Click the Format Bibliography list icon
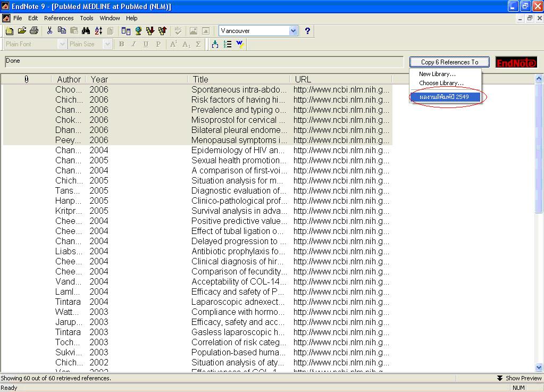 pos(228,44)
